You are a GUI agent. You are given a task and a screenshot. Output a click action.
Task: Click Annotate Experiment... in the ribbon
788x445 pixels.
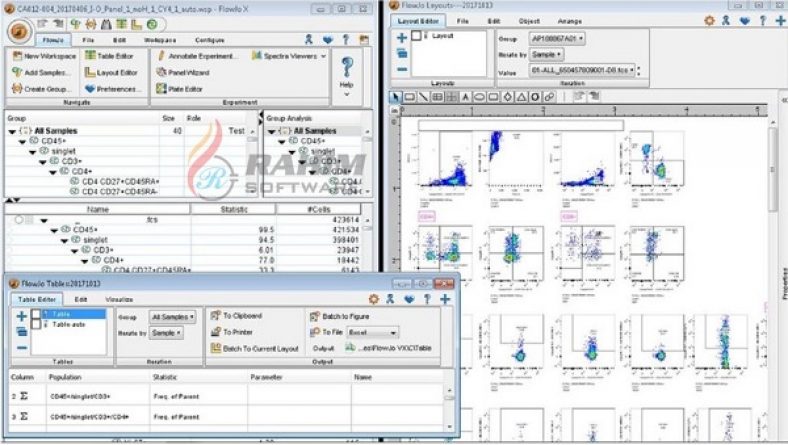[196, 56]
